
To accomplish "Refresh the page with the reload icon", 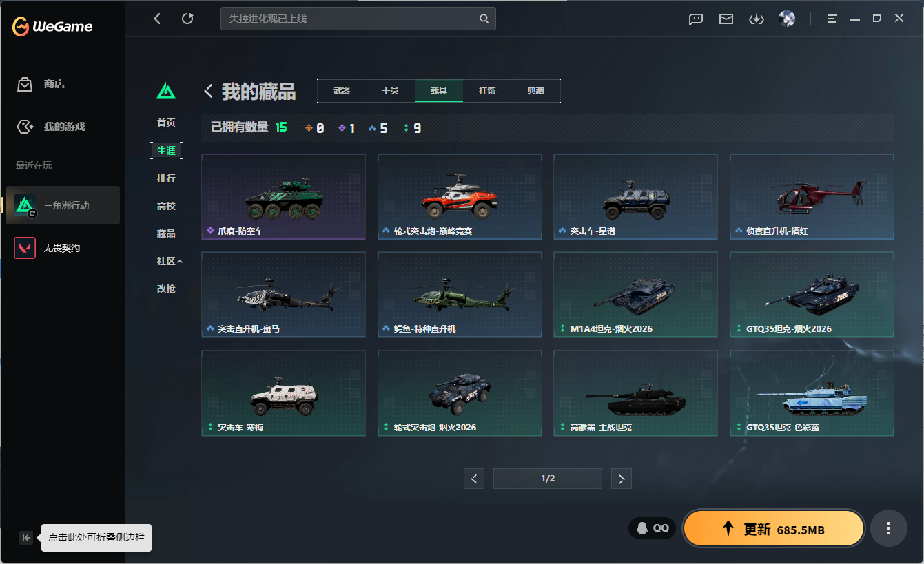I will tap(187, 19).
